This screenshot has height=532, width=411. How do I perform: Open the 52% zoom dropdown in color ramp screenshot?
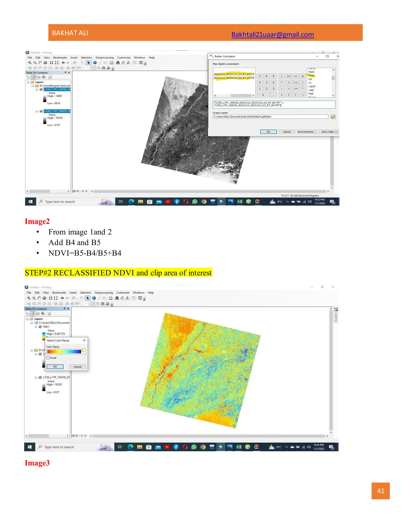point(86,304)
